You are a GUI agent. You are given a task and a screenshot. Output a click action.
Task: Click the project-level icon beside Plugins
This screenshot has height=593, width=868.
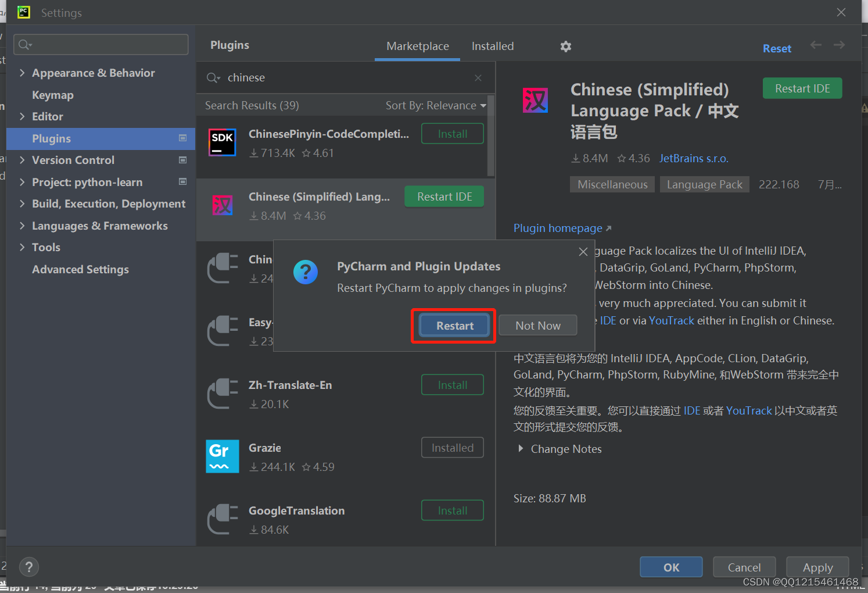click(x=183, y=138)
